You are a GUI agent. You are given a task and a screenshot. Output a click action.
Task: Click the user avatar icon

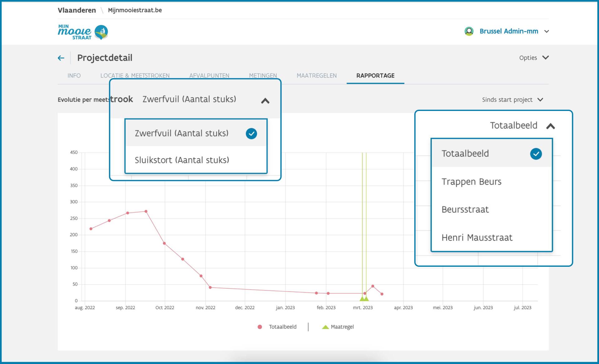[469, 31]
